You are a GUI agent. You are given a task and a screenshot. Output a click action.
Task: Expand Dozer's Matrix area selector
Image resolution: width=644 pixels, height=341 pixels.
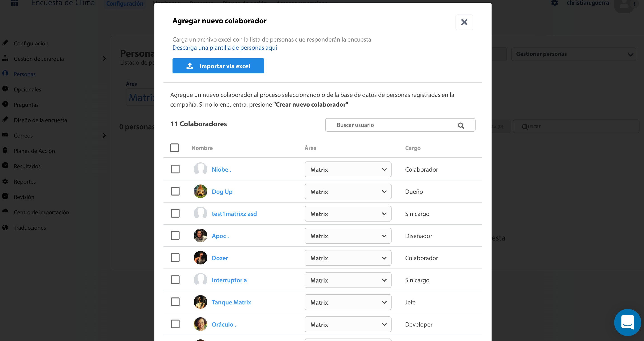(x=348, y=258)
